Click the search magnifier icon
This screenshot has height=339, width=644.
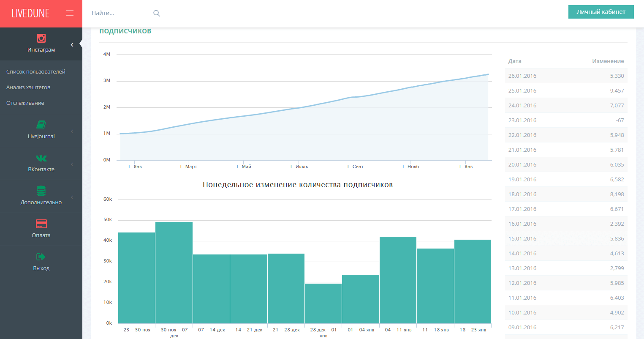coord(157,14)
